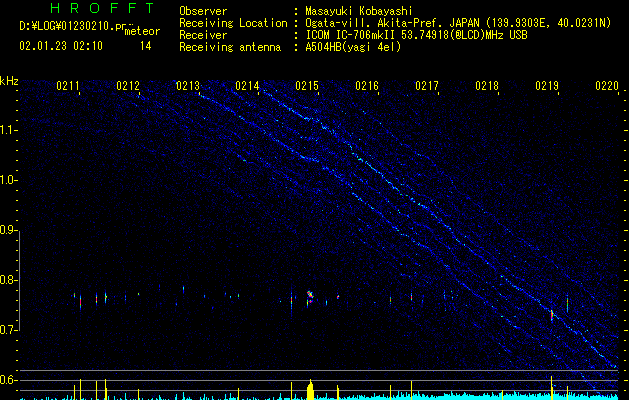Click the meteor count value 14

click(146, 46)
